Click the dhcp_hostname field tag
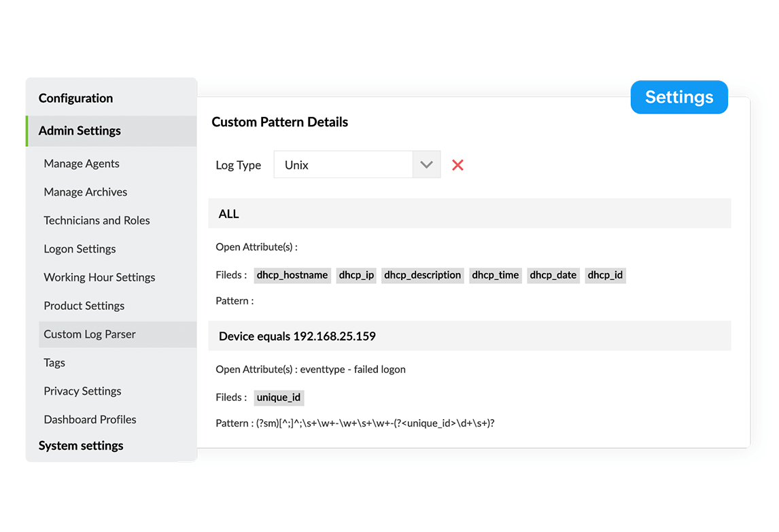The image size is (779, 532). 292,275
